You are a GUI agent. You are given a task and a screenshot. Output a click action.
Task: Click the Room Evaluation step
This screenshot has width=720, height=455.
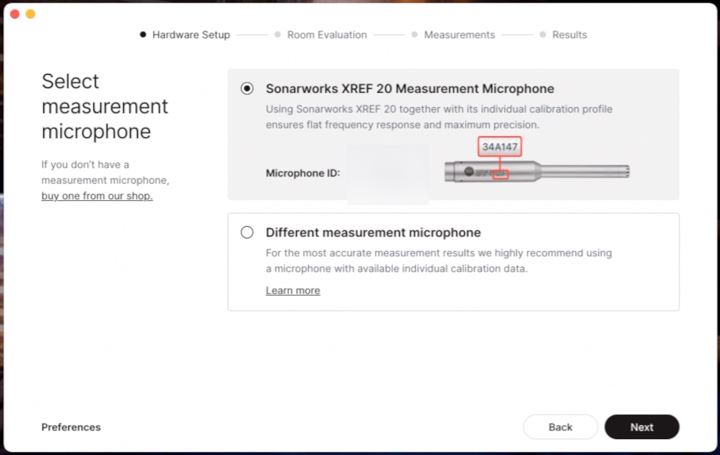pyautogui.click(x=321, y=35)
